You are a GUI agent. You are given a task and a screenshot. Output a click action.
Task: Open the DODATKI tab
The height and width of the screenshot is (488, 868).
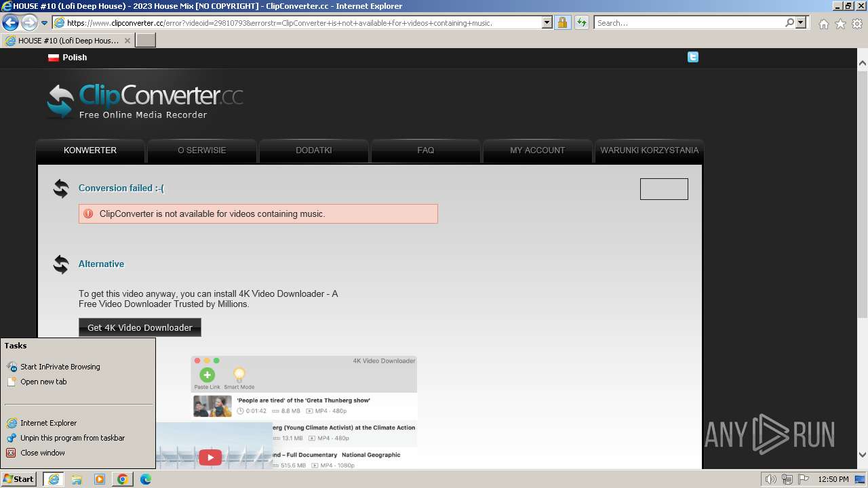coord(314,150)
